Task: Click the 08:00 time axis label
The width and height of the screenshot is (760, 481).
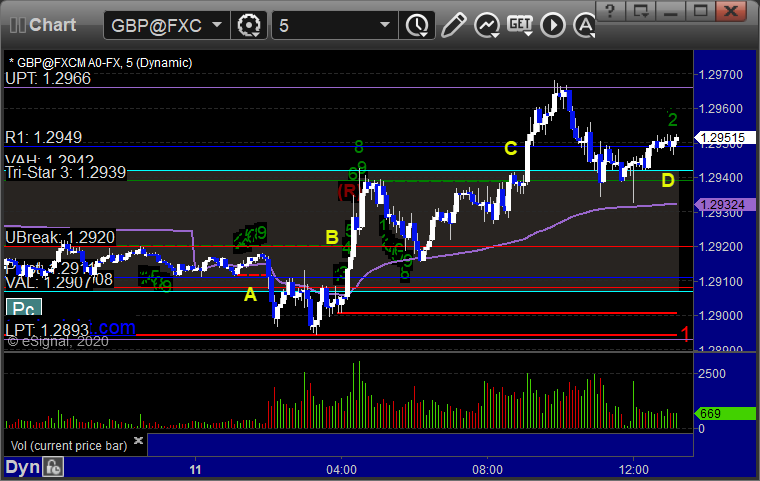Action: tap(487, 470)
